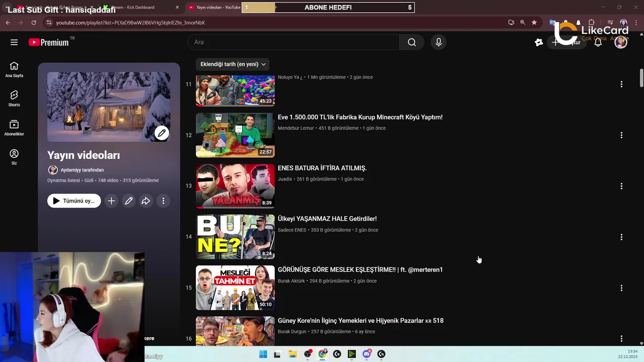Open the YouTube guide hamburger menu
The width and height of the screenshot is (644, 362).
(14, 42)
